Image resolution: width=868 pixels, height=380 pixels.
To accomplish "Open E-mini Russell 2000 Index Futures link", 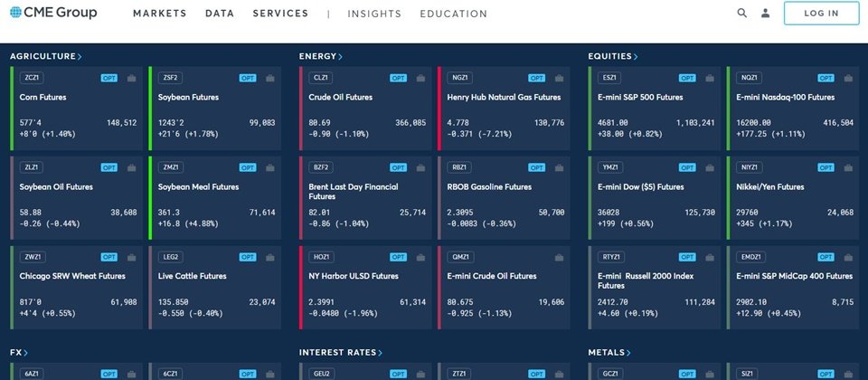I will 646,280.
